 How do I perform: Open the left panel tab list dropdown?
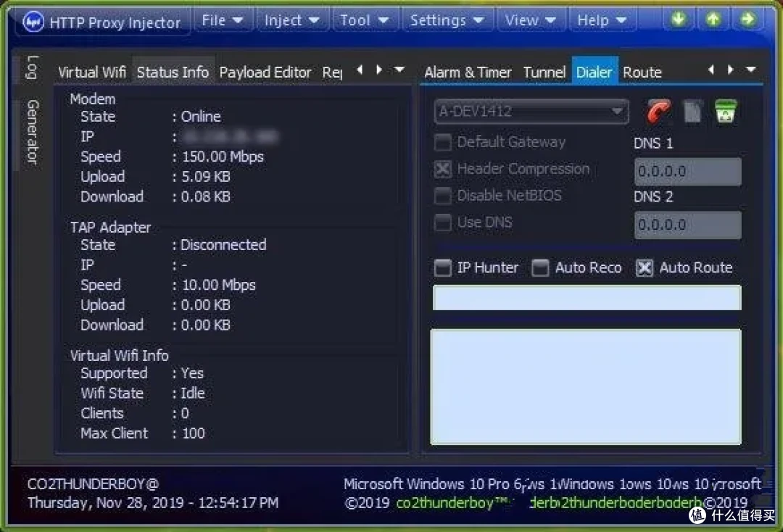[399, 70]
